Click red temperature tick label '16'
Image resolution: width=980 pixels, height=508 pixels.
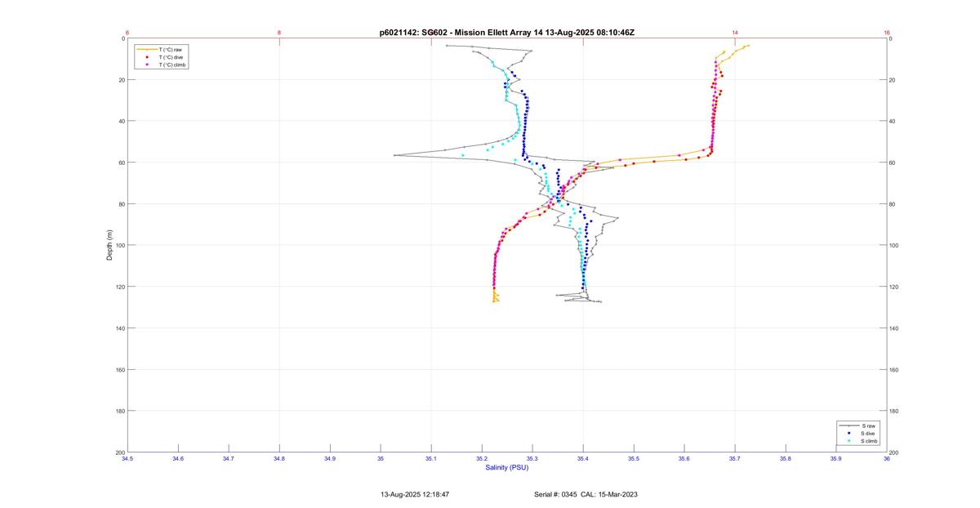pos(887,33)
